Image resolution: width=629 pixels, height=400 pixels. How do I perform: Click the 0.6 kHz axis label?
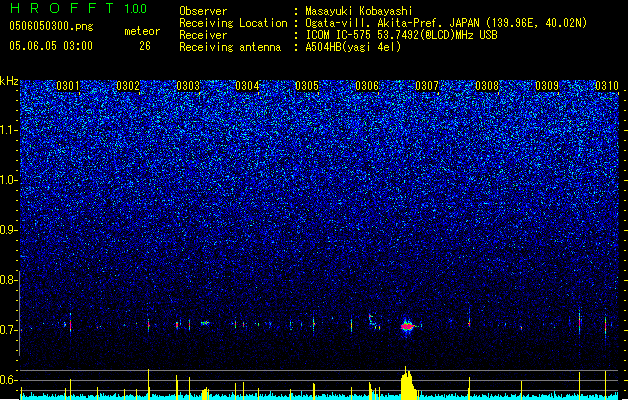tap(8, 380)
